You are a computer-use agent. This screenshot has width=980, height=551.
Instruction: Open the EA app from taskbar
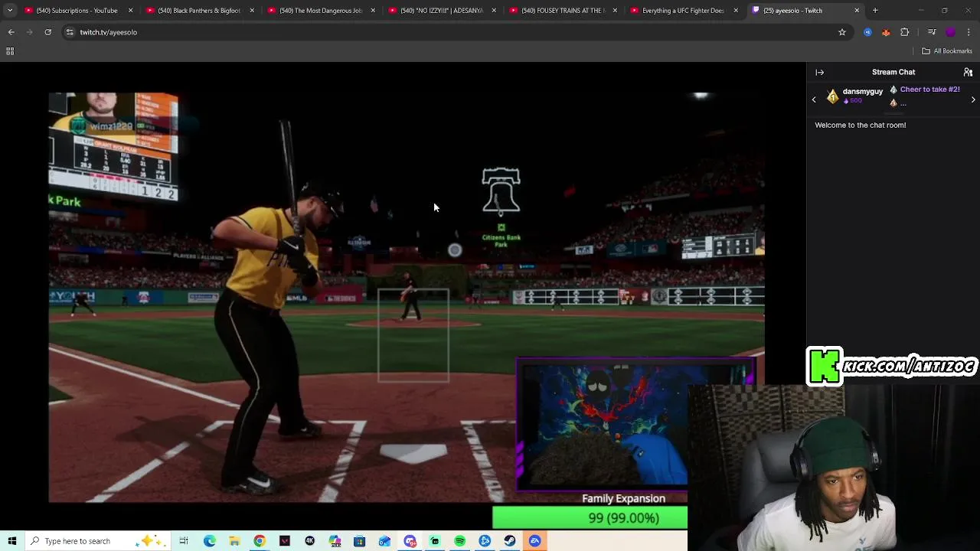[535, 541]
